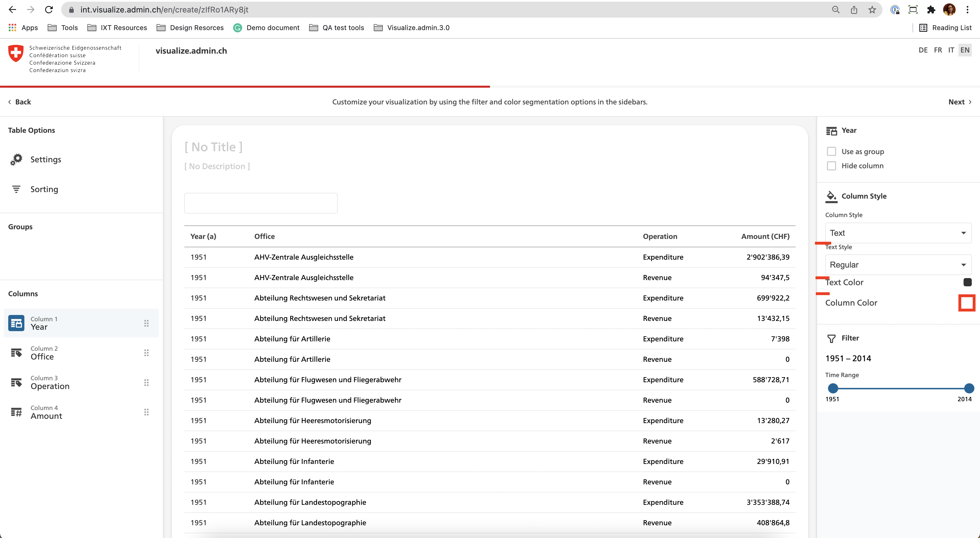The height and width of the screenshot is (538, 980).
Task: Bookmark page with the star icon
Action: pos(872,10)
